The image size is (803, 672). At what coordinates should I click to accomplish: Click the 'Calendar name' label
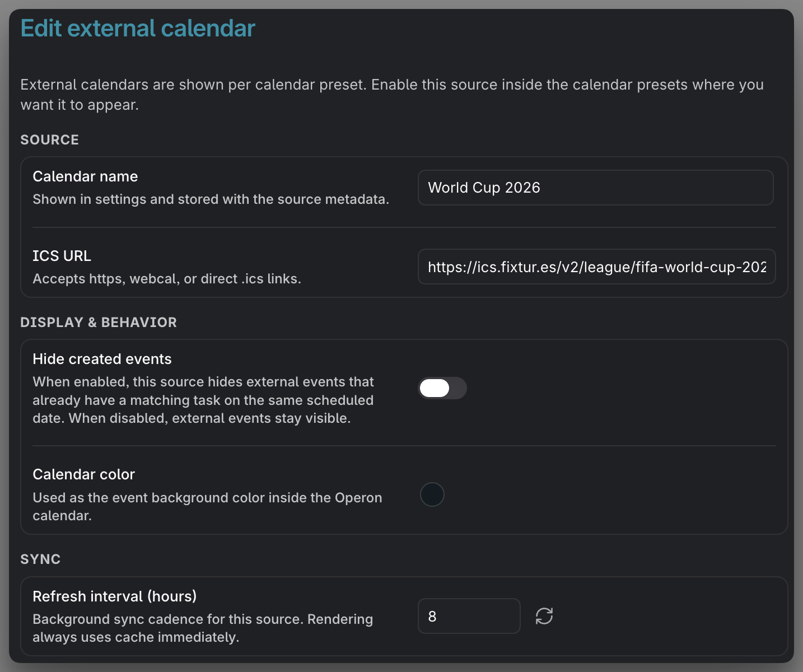[x=85, y=176]
